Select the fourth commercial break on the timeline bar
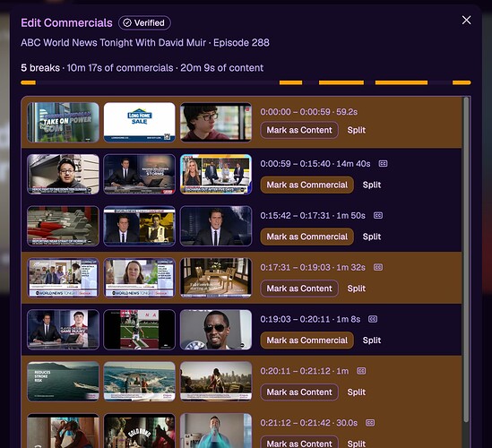Viewport: 492px width, 448px height. click(401, 82)
